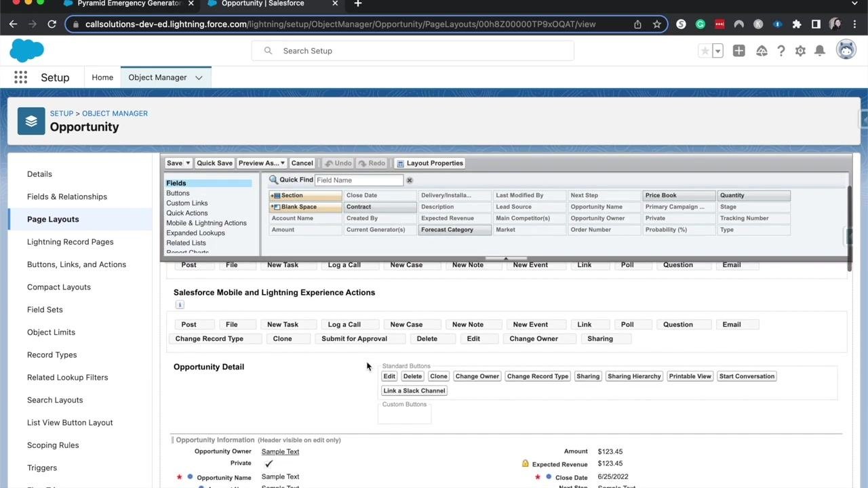Toggle the Salesforce favorite star
The width and height of the screenshot is (868, 488).
click(705, 51)
